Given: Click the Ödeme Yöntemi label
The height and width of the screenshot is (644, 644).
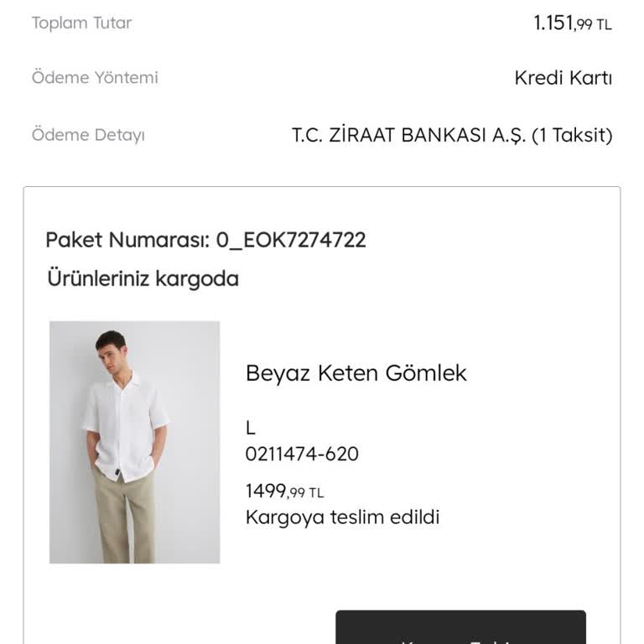Looking at the screenshot, I should coord(95,77).
